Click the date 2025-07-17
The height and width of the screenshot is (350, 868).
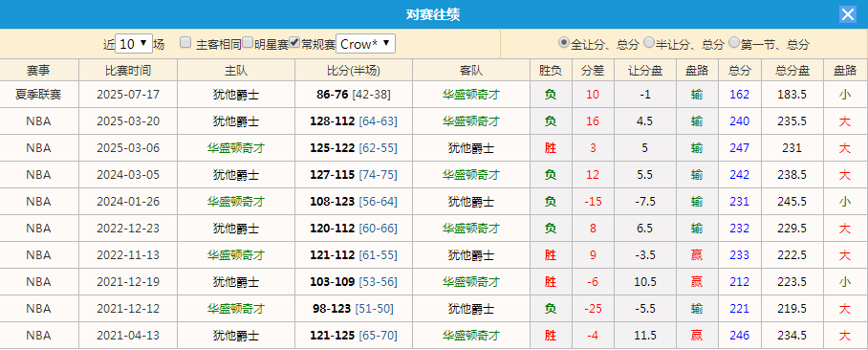tap(128, 95)
